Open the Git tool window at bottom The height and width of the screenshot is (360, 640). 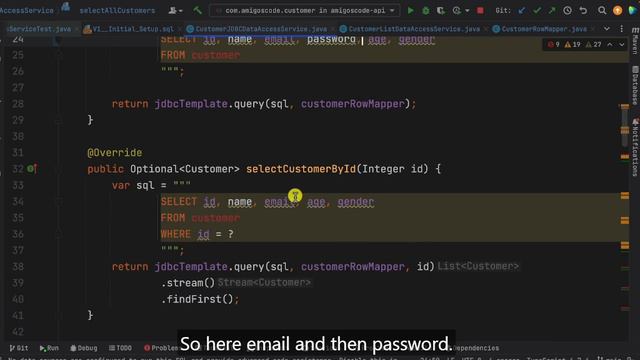pos(19,348)
